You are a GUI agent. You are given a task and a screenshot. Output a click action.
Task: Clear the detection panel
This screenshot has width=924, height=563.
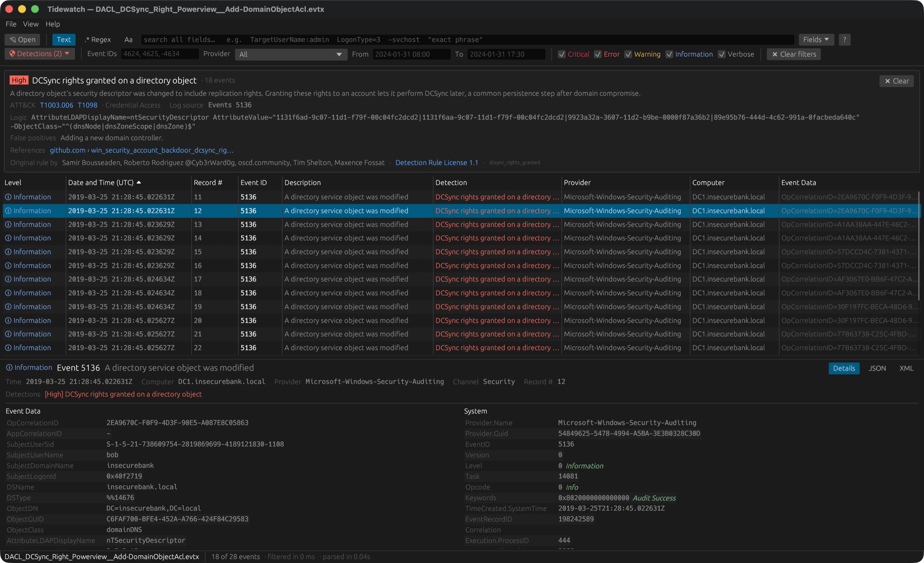(x=896, y=81)
